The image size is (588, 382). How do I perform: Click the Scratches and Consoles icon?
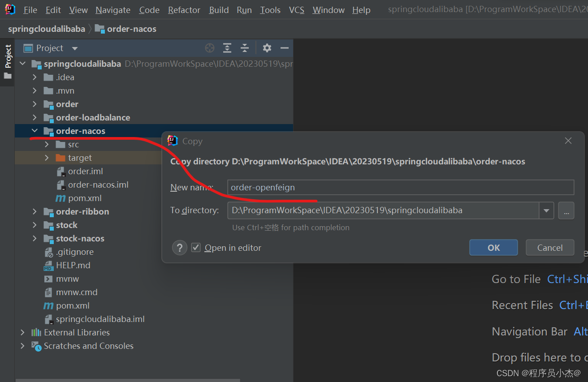[x=36, y=346]
